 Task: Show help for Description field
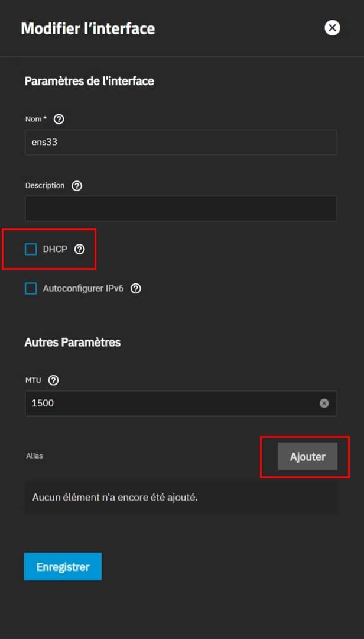click(77, 186)
